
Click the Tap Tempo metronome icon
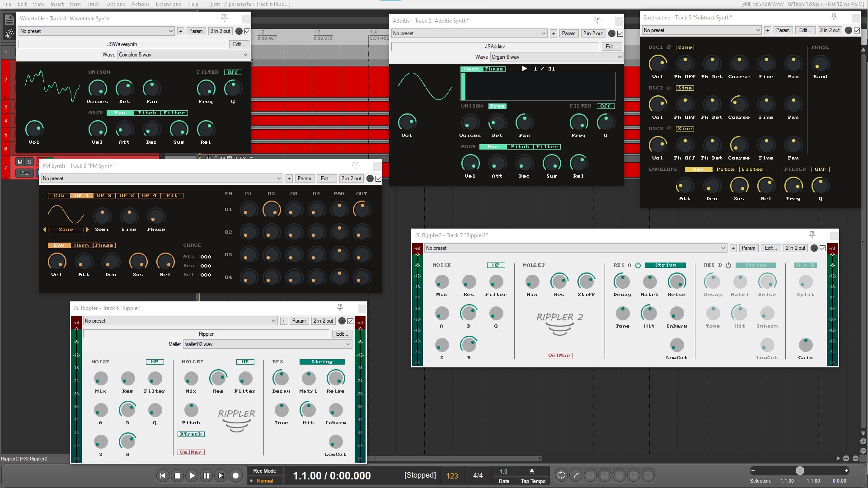point(532,471)
